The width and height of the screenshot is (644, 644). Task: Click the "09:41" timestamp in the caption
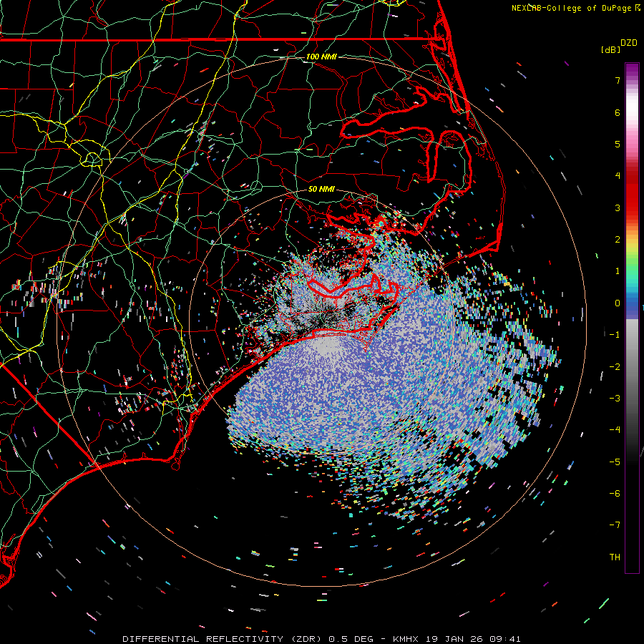(505, 639)
